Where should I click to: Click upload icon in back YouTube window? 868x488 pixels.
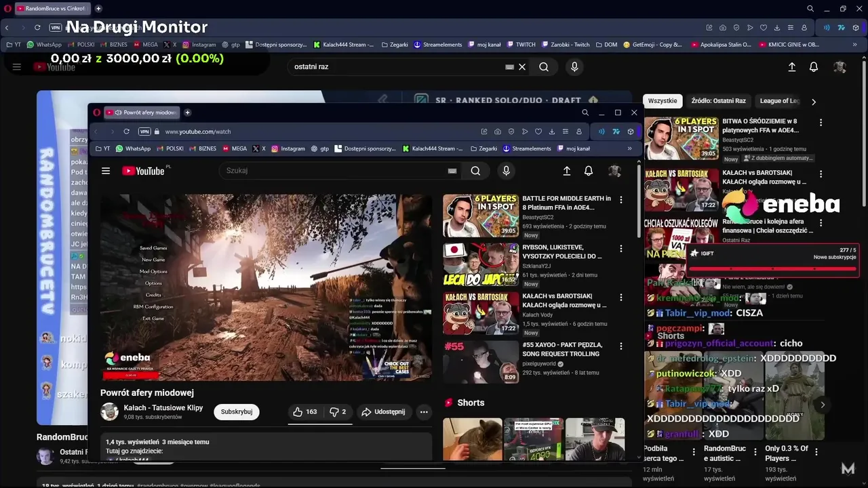[791, 67]
